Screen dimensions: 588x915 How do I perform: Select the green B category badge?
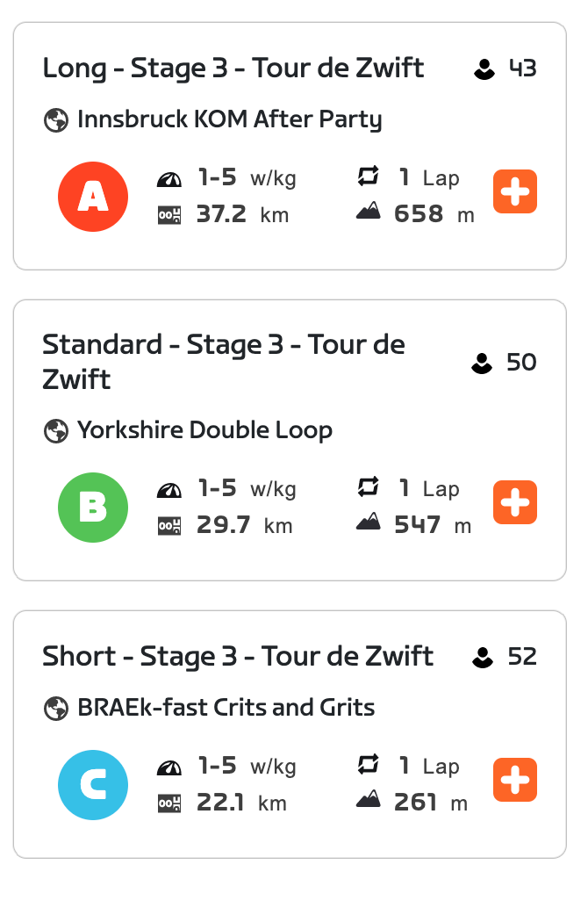pos(93,508)
